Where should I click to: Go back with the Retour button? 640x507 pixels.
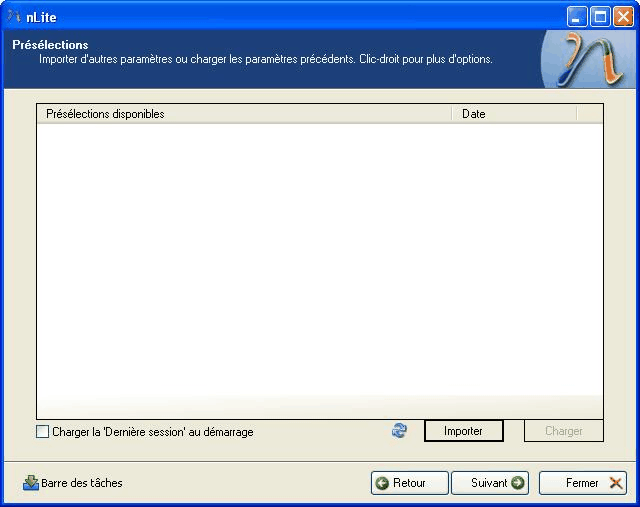point(409,483)
